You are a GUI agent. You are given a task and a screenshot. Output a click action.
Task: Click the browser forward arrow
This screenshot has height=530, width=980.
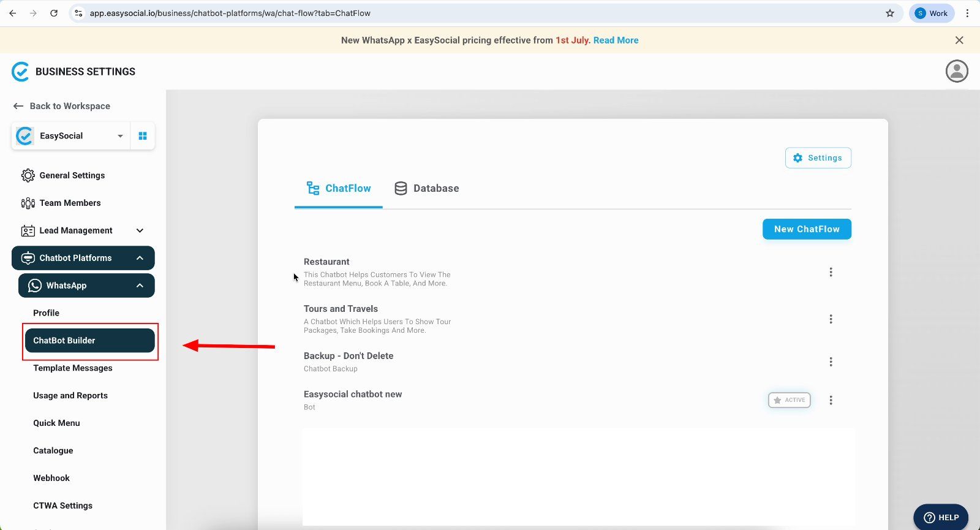(33, 13)
